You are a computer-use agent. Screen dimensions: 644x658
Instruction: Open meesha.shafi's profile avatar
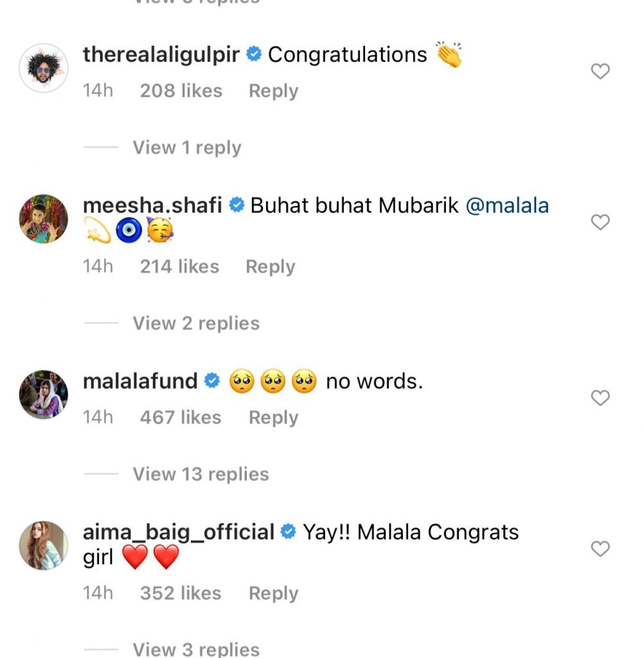[x=44, y=219]
